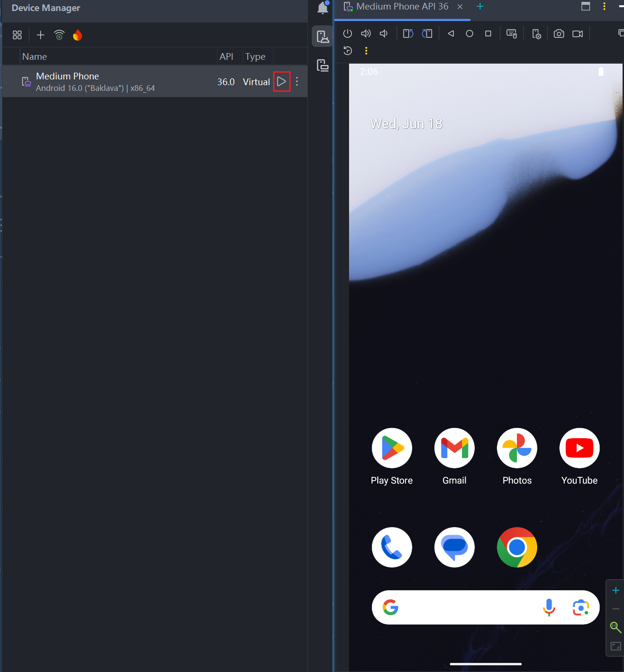Image resolution: width=624 pixels, height=672 pixels.
Task: Toggle the emulator power button
Action: [348, 33]
